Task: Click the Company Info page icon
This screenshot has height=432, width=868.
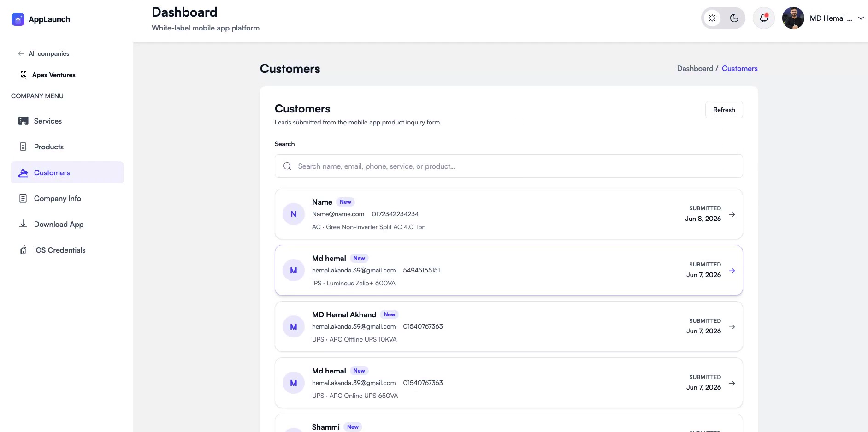Action: pyautogui.click(x=23, y=198)
